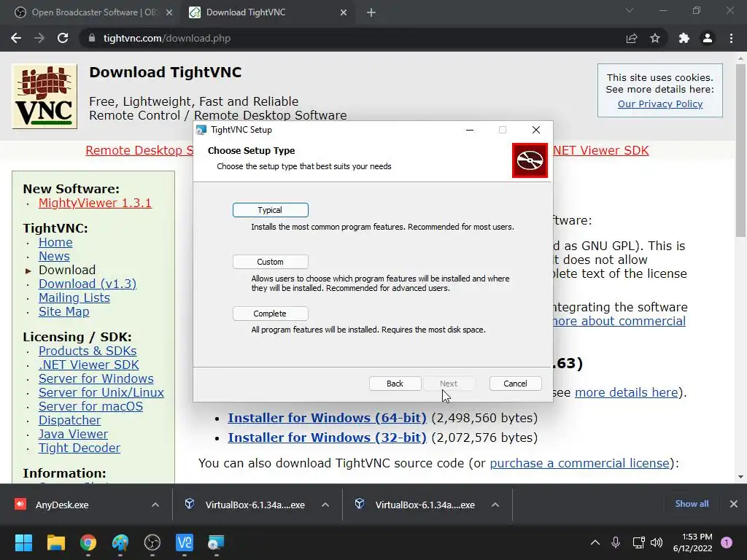Click the Remote Desktop top navigation link
The height and width of the screenshot is (560, 747).
(x=139, y=150)
